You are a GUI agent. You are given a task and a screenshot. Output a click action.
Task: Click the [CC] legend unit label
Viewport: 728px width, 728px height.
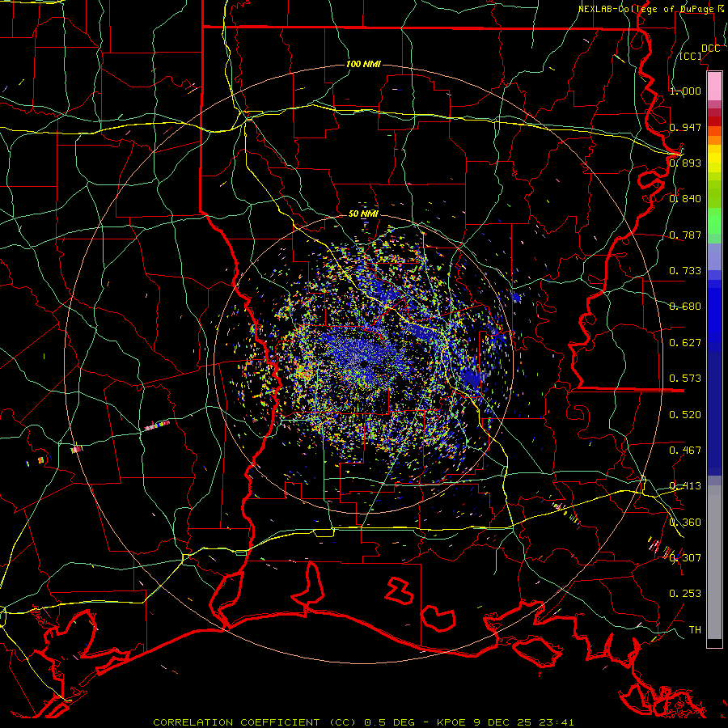[691, 57]
